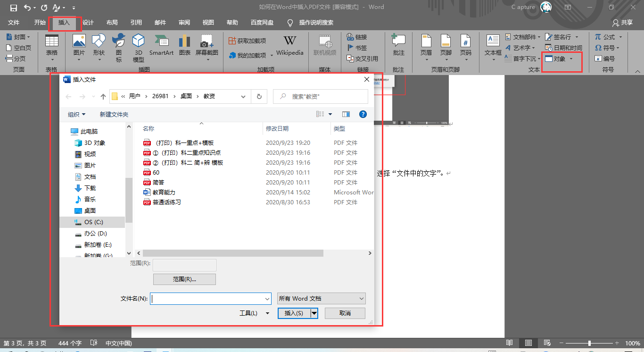This screenshot has width=644, height=352.
Task: Select OS (C:) drive in the tree
Action: pos(93,222)
